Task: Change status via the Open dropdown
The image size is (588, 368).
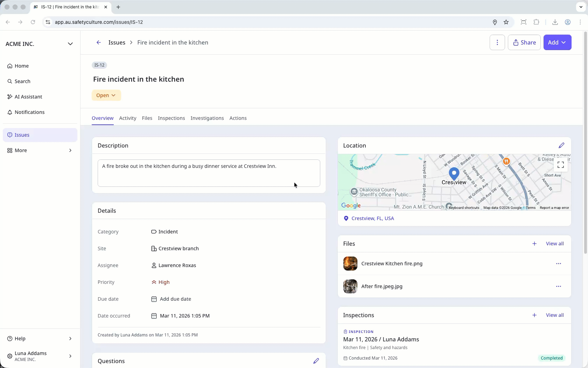Action: (106, 95)
